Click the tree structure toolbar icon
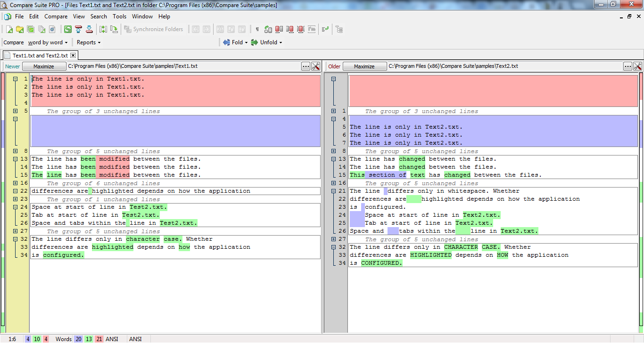This screenshot has width=644, height=343. pyautogui.click(x=339, y=29)
